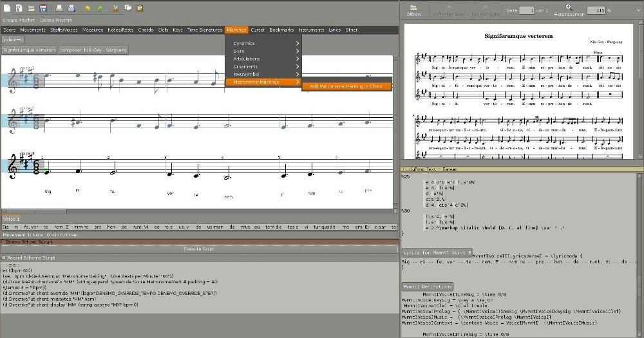This screenshot has width=644, height=338.
Task: Click the Composer: Nils Gey button
Action: 93,50
